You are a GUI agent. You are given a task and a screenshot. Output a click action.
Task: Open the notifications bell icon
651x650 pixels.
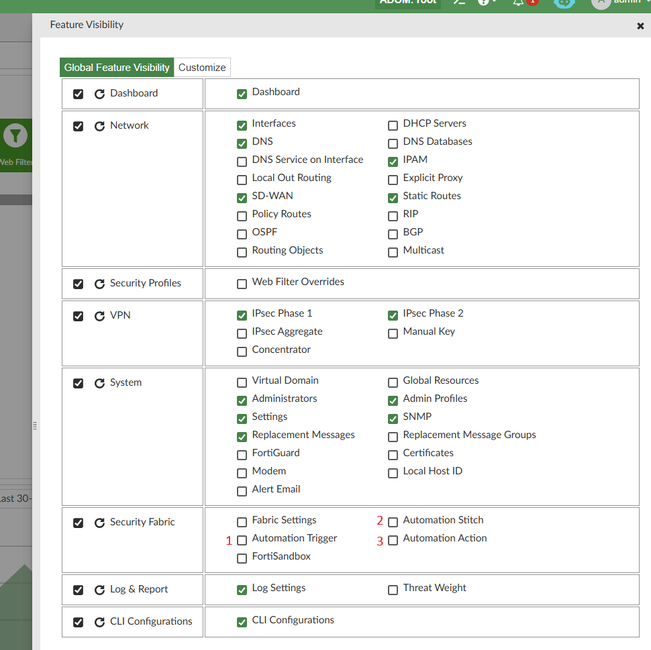pos(520,3)
